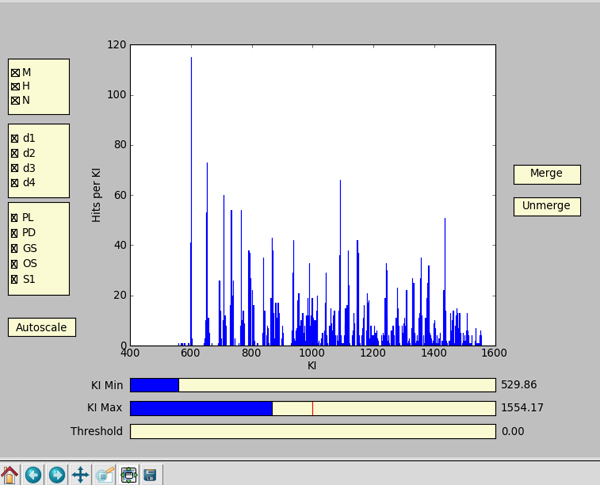Toggle the N checkbox

tap(15, 101)
